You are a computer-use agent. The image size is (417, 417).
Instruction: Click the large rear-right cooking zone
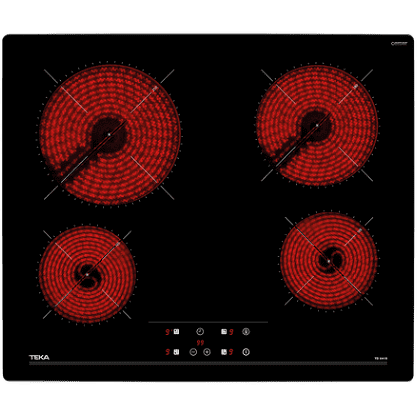coord(317,125)
